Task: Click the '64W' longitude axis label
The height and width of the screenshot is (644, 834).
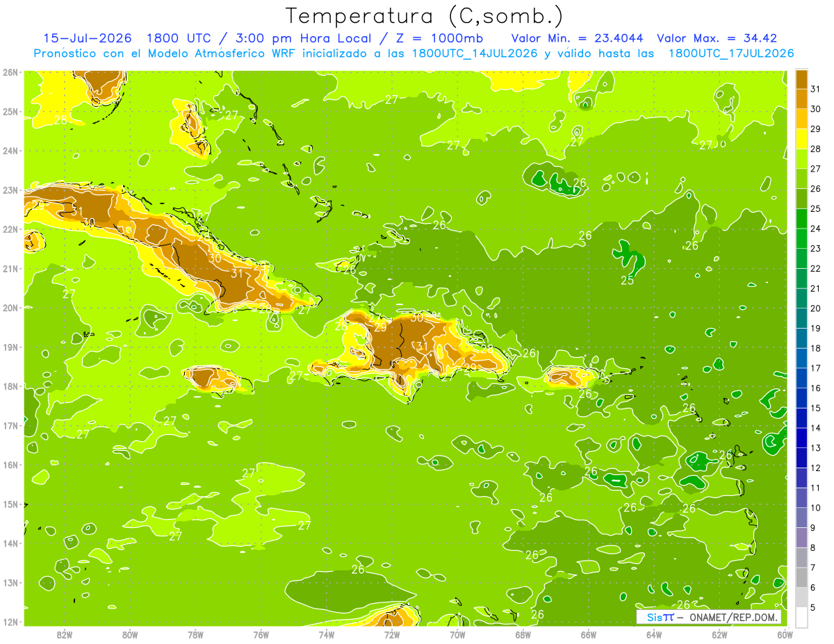Action: tap(654, 634)
